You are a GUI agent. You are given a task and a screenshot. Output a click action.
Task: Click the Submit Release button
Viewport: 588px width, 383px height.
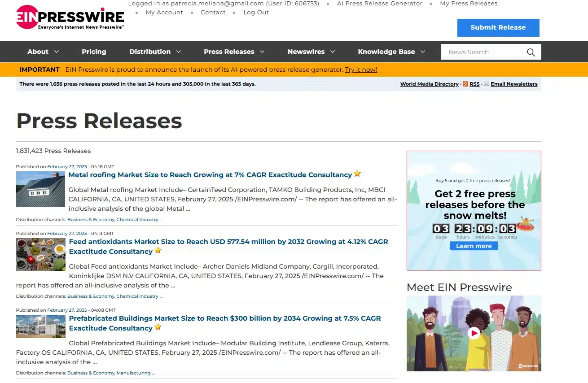coord(498,27)
